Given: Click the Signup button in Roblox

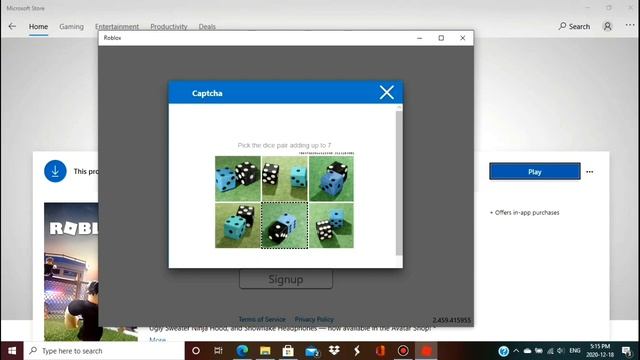Looking at the screenshot, I should tap(286, 280).
